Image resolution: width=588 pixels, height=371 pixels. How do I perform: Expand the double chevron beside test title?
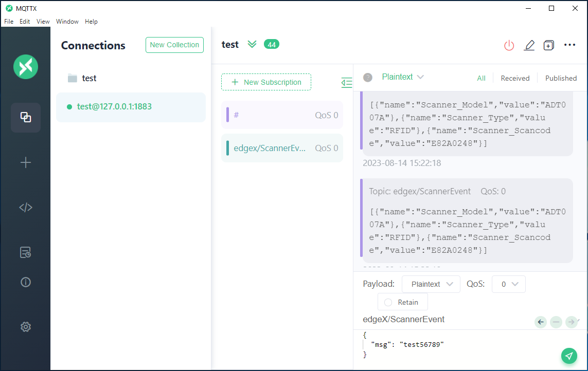[x=252, y=44]
